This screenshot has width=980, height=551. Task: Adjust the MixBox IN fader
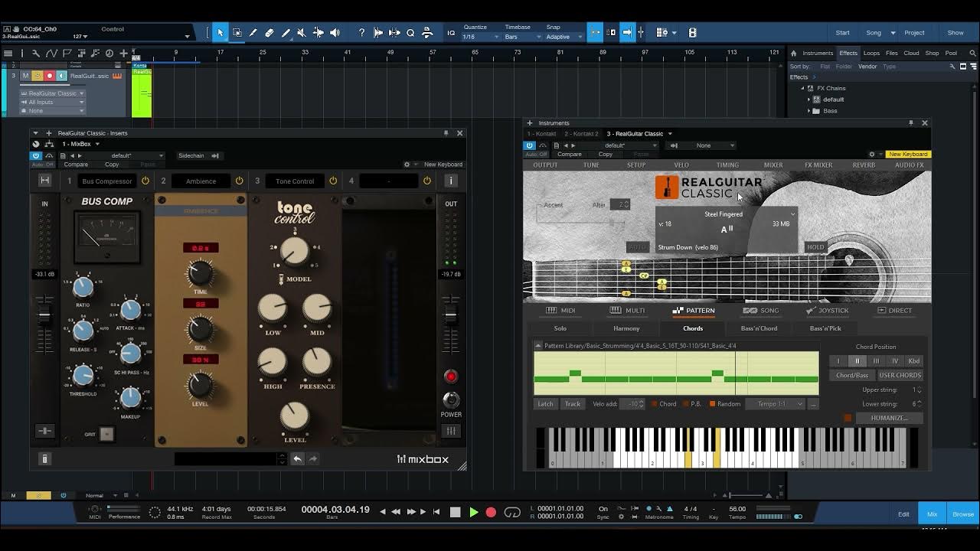(44, 315)
